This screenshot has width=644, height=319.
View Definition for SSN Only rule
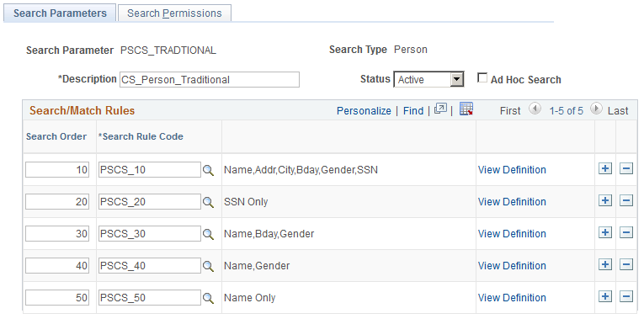pyautogui.click(x=512, y=202)
